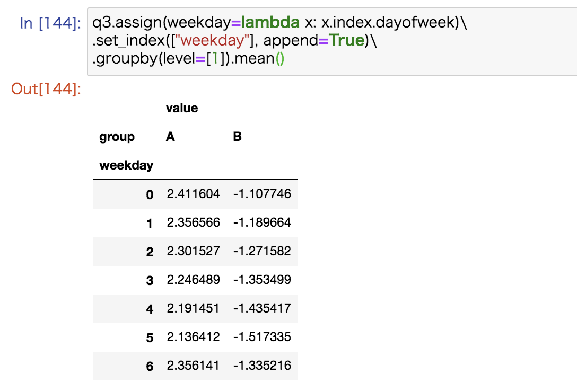The image size is (577, 392).
Task: Select column header B
Action: [237, 137]
